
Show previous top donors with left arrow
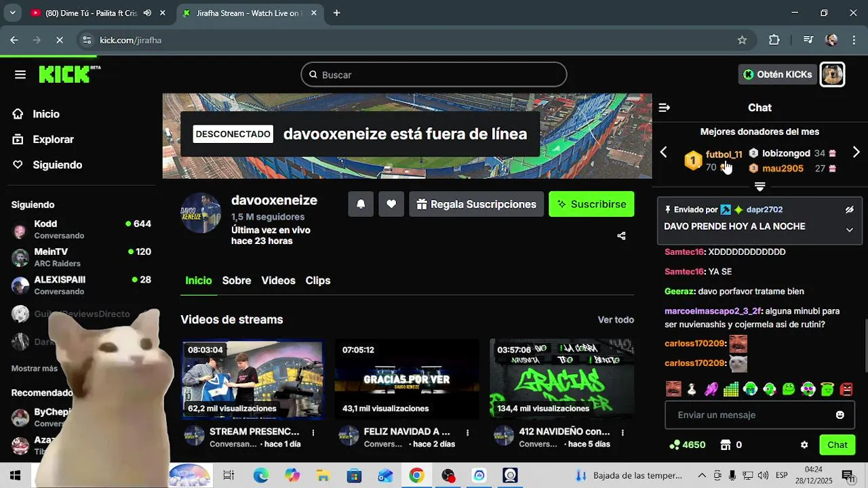tap(664, 152)
